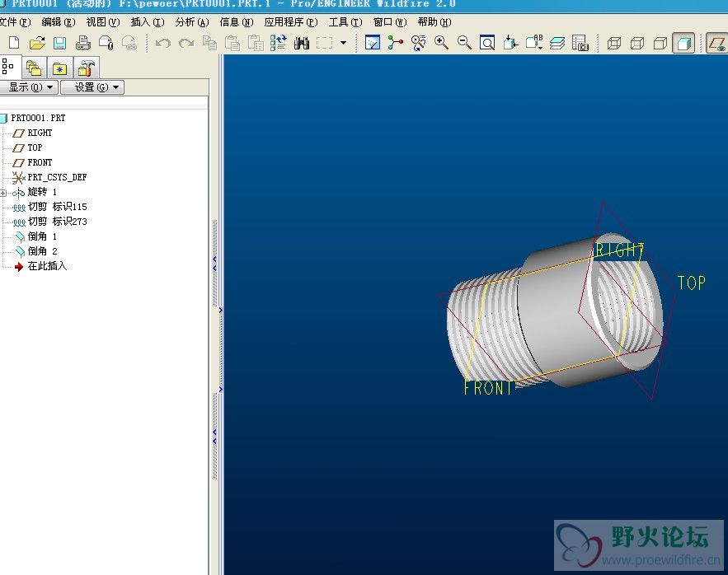The height and width of the screenshot is (575, 728).
Task: Switch display to wireframe
Action: click(613, 44)
